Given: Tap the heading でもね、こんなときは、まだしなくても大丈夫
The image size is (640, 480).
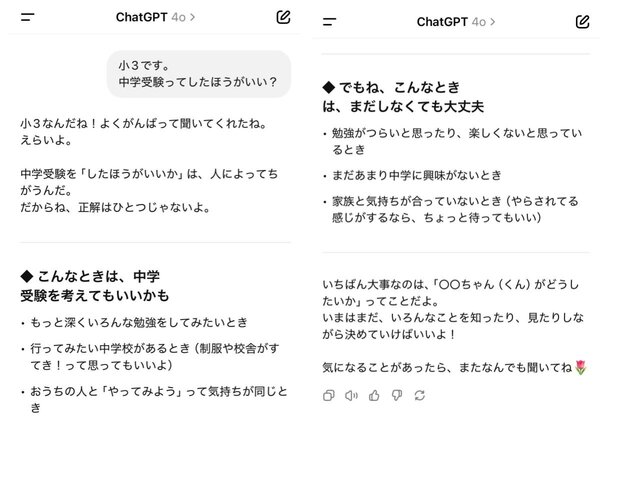Looking at the screenshot, I should coord(403,96).
